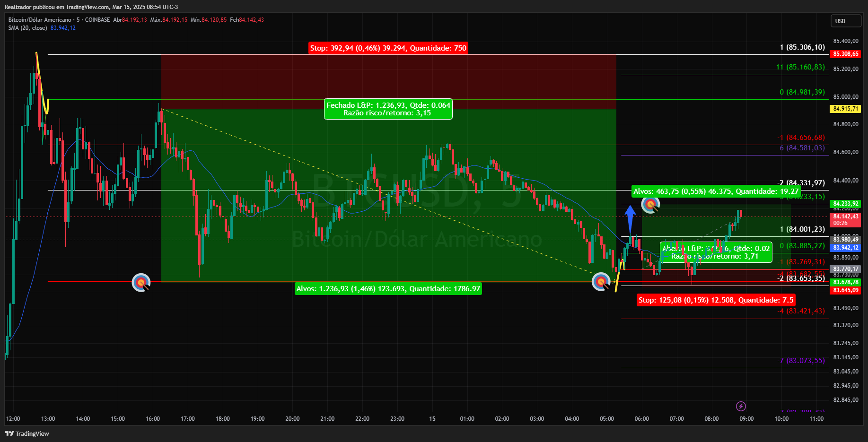This screenshot has height=442, width=868.
Task: Click the grey 83.980,49 price tag
Action: (846, 240)
